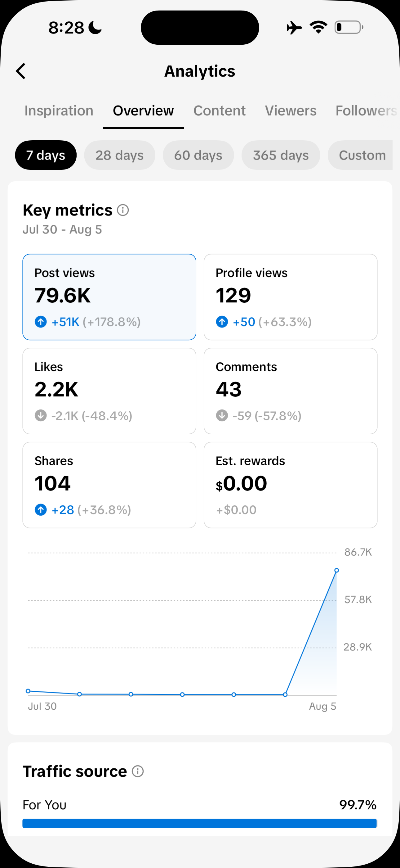400x868 pixels.
Task: Tap Likes gray down-arrow icon
Action: [x=41, y=415]
